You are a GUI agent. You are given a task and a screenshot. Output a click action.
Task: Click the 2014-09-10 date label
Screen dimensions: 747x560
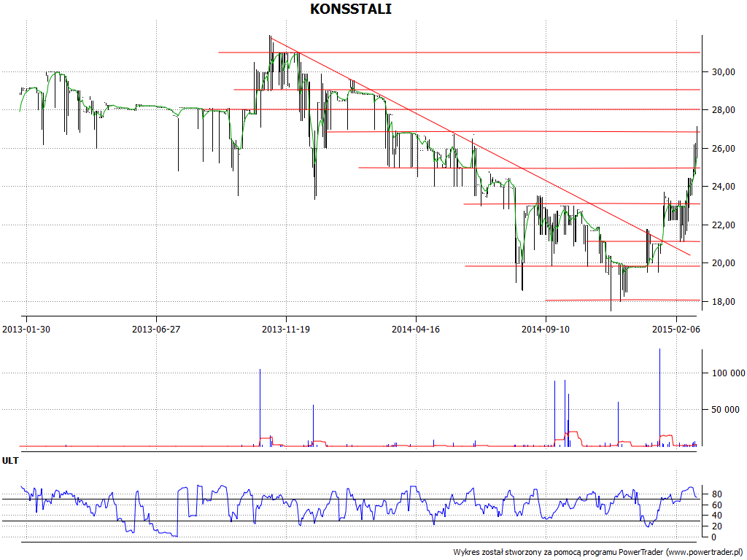(546, 329)
